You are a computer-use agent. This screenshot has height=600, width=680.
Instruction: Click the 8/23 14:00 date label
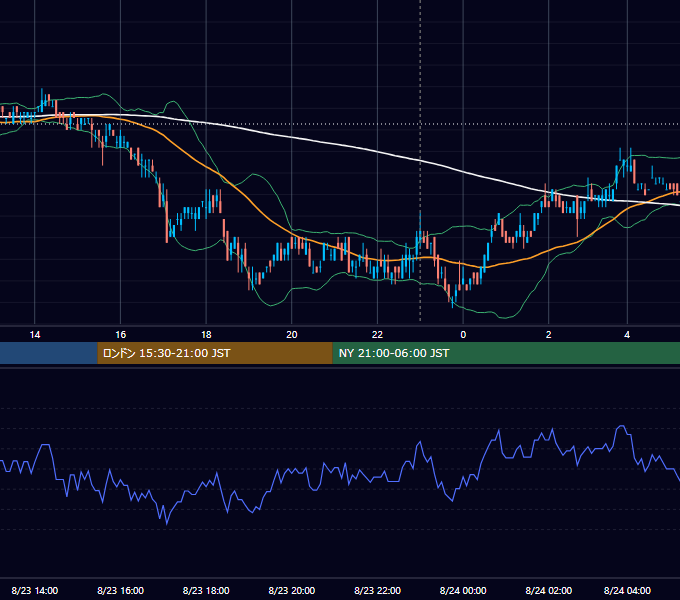[x=35, y=590]
